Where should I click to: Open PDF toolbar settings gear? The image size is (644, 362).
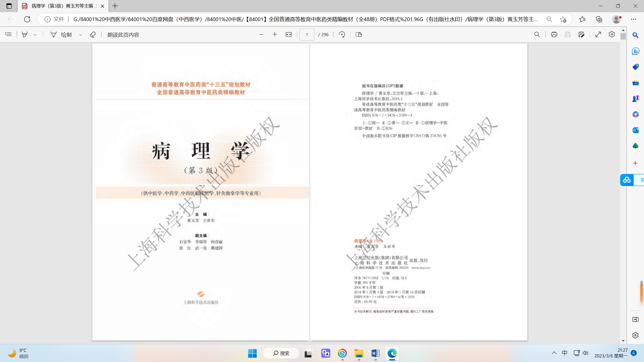612,34
